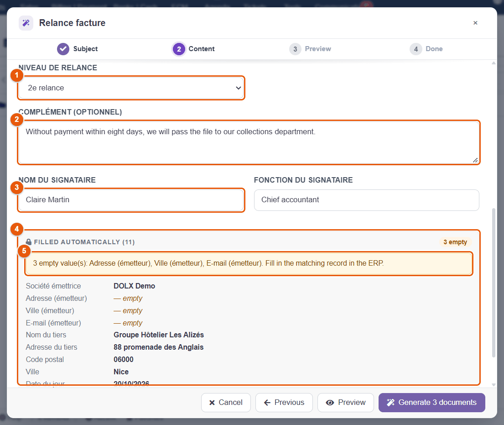Click the 3 empty badge
Image resolution: width=504 pixels, height=425 pixels.
pyautogui.click(x=455, y=242)
